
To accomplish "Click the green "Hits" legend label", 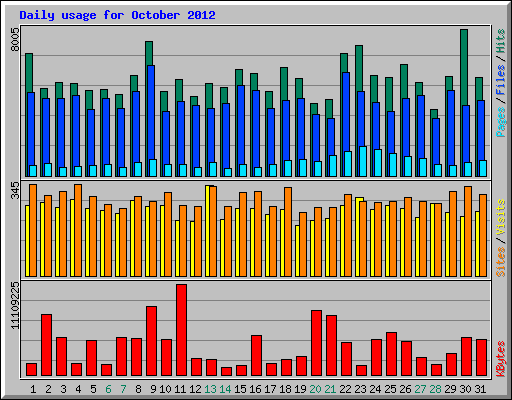I will click(501, 41).
